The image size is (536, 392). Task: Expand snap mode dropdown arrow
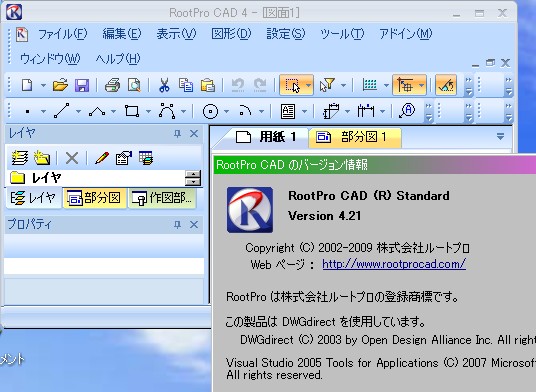[421, 85]
